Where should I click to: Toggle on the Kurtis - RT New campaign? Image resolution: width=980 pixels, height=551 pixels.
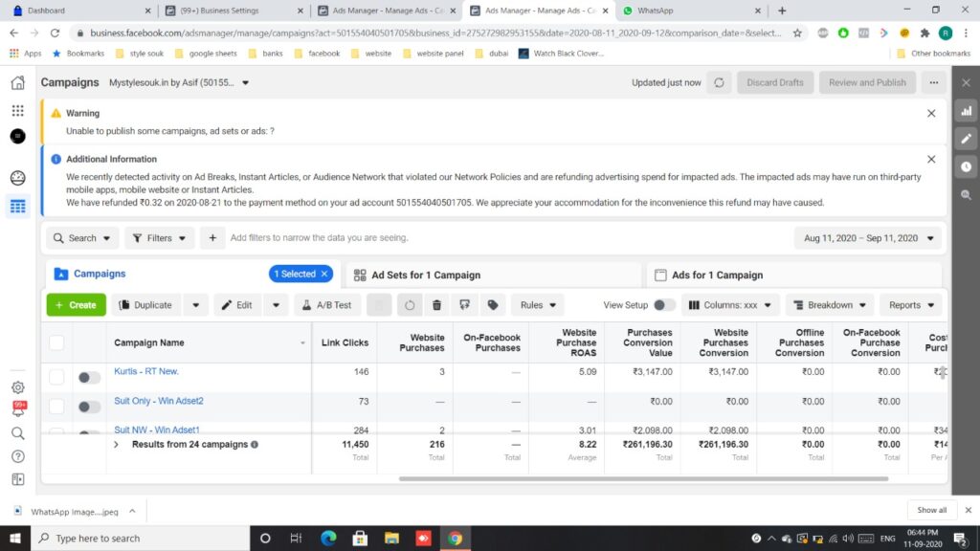pos(89,378)
